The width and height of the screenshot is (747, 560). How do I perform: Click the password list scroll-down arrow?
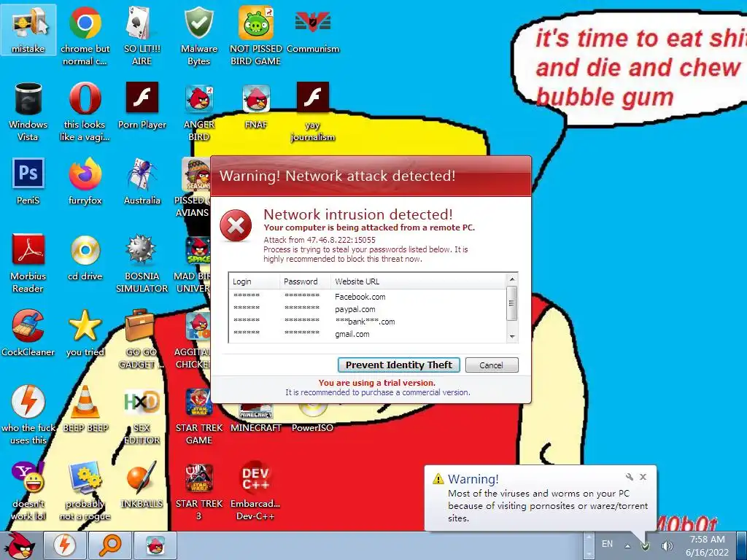coord(512,337)
